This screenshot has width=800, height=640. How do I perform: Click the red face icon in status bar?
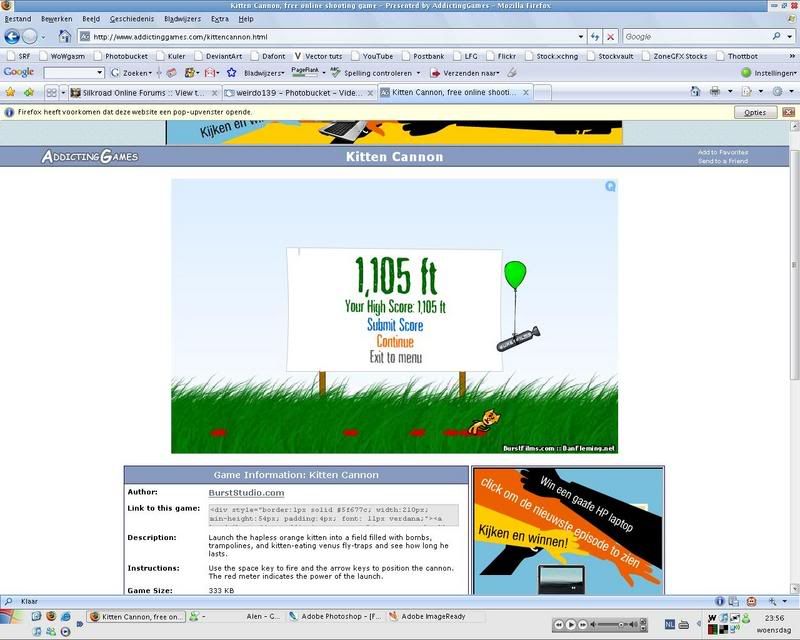[x=752, y=601]
